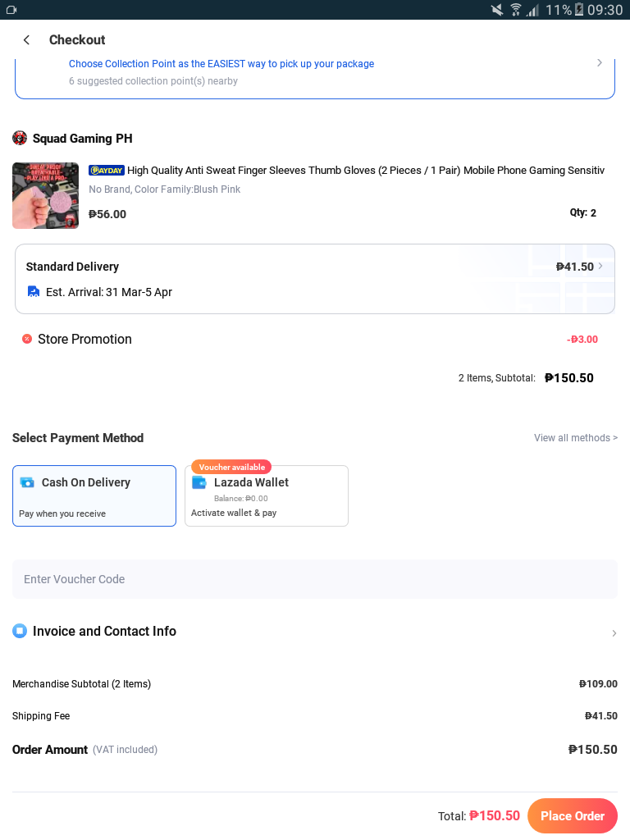Focus the Enter Voucher Code field
This screenshot has width=630, height=840.
pos(315,579)
